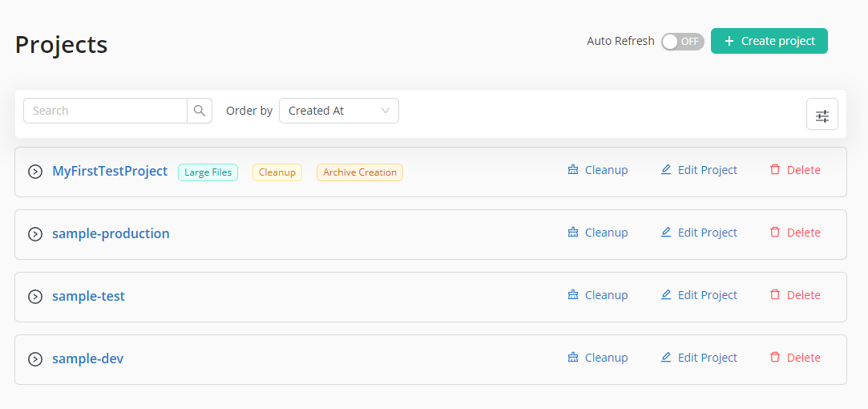Click Edit Project pencil for sample-production
Screen dimensions: 868x409
[x=666, y=233]
